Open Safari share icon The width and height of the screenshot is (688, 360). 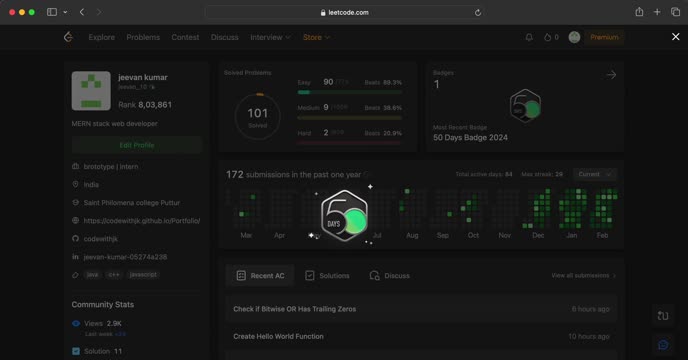pyautogui.click(x=639, y=12)
